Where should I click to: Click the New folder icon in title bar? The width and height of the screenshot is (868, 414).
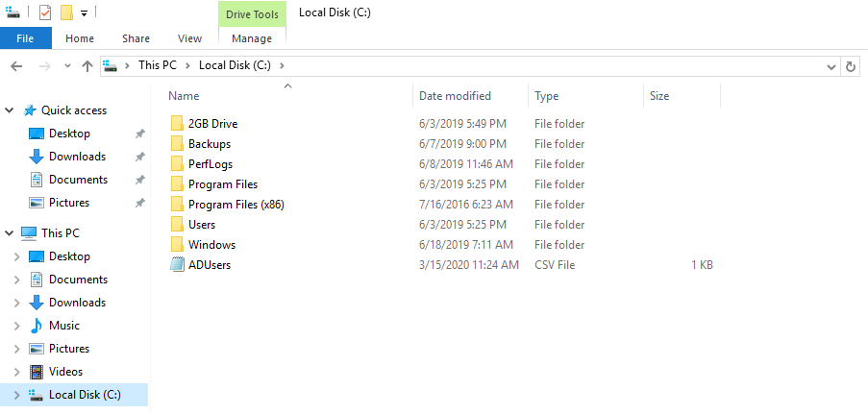click(66, 12)
